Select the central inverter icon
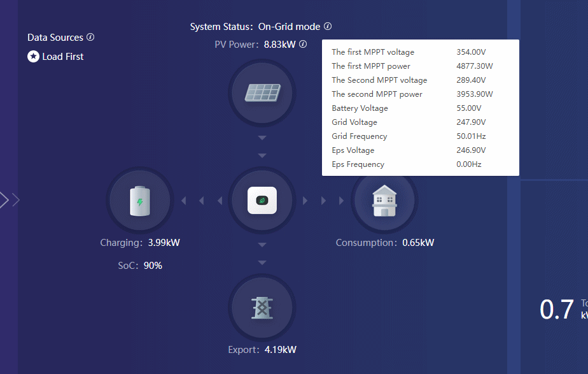This screenshot has height=374, width=588. pos(262,201)
